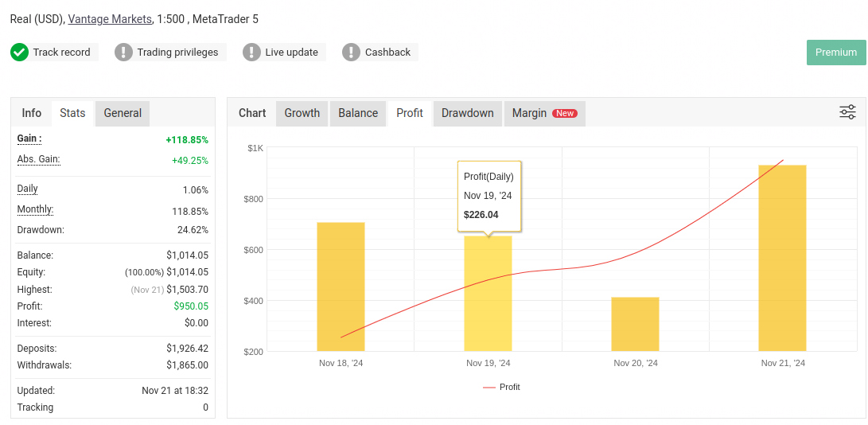
Task: Open the Drawdown chart tab
Action: 468,113
